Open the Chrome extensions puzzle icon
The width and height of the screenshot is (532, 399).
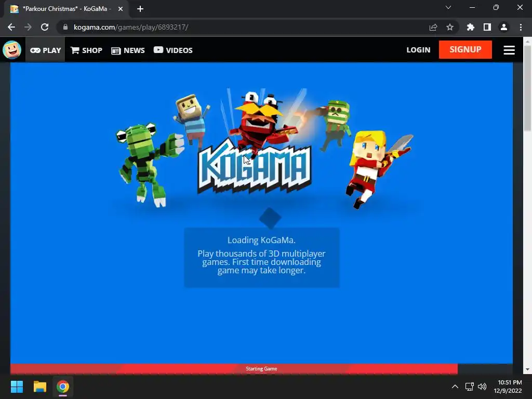pos(471,27)
